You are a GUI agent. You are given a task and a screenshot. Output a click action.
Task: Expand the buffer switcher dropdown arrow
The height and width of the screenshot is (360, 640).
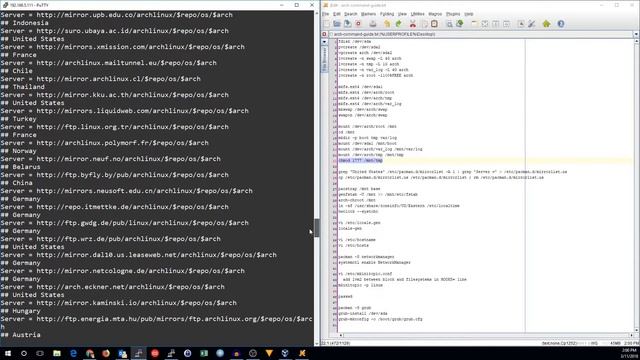click(x=636, y=34)
